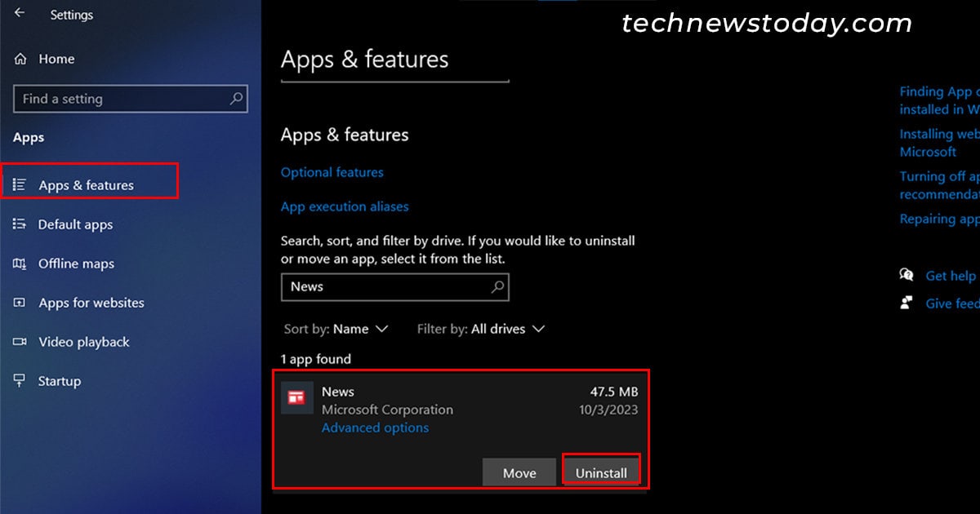Open the App execution aliases link
The width and height of the screenshot is (980, 514).
345,206
